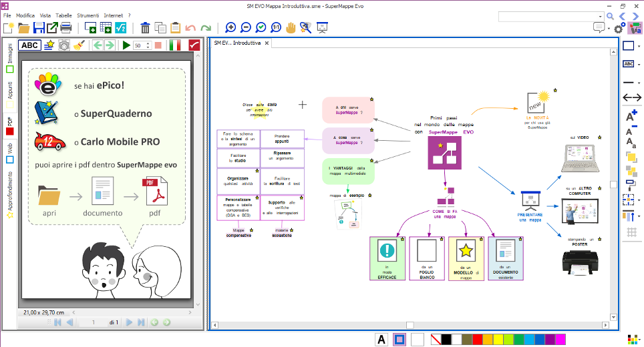Open the Tabelle menu
This screenshot has width=644, height=347.
63,15
